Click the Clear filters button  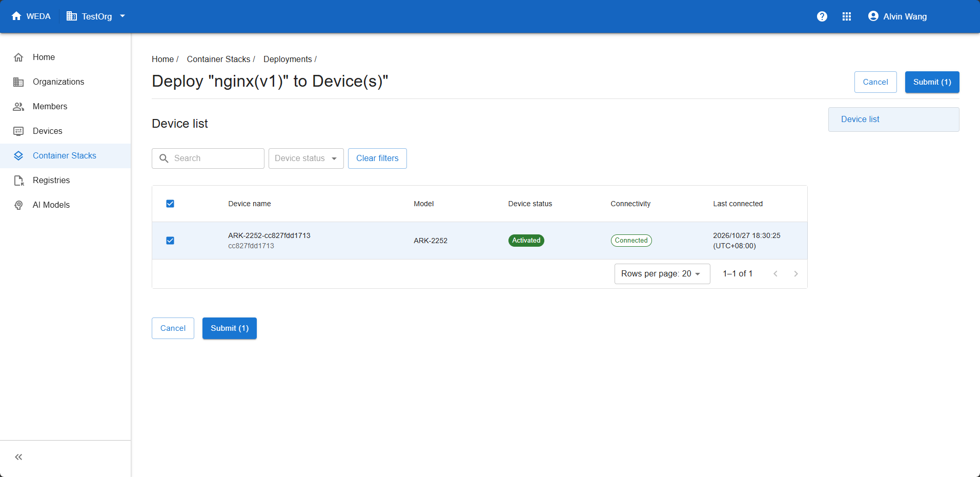[x=377, y=158]
